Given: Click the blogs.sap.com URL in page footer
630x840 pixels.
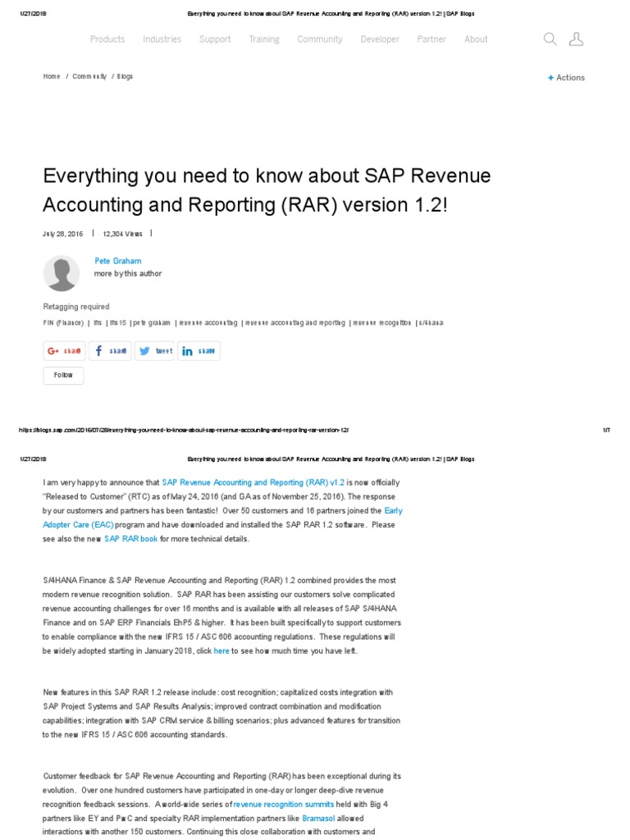Looking at the screenshot, I should (184, 430).
